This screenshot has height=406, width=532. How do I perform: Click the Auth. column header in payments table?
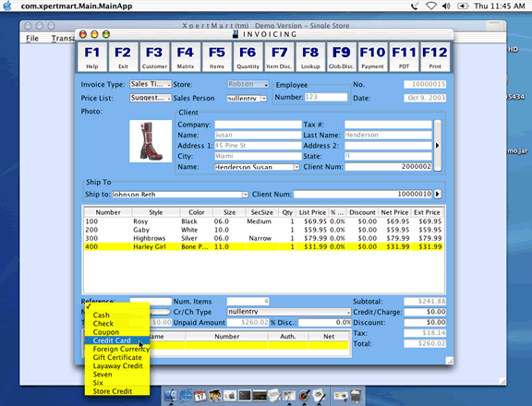coord(288,337)
